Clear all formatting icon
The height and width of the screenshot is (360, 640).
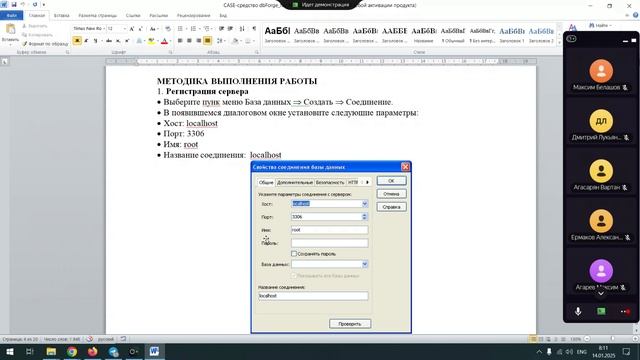click(168, 29)
